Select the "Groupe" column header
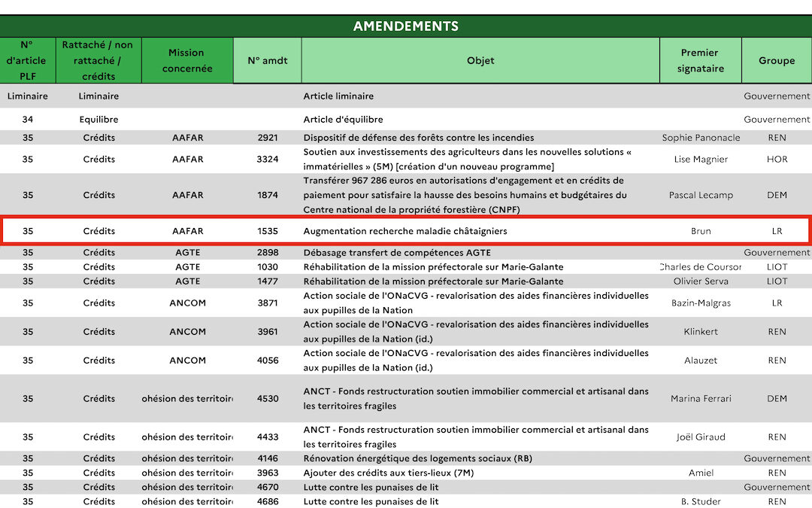This screenshot has height=508, width=812. (777, 60)
